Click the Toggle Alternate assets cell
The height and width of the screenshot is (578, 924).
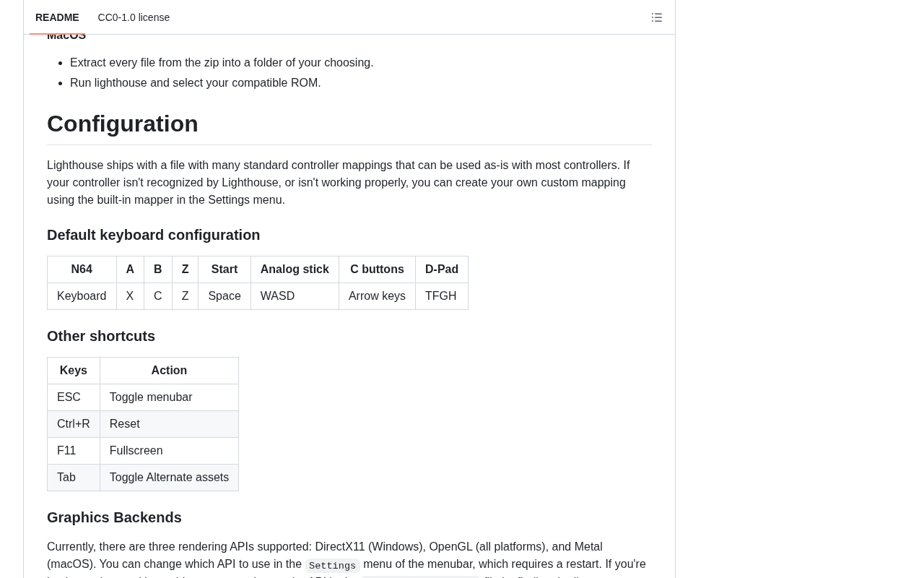[x=169, y=478]
